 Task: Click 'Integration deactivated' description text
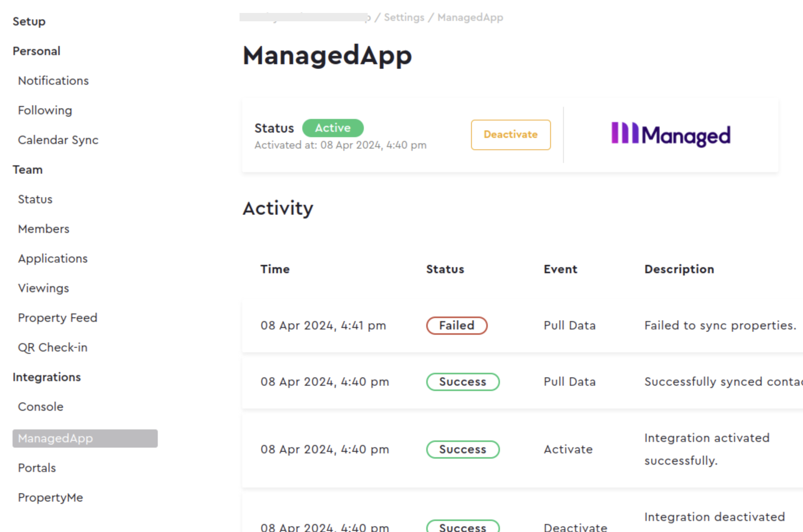click(714, 517)
